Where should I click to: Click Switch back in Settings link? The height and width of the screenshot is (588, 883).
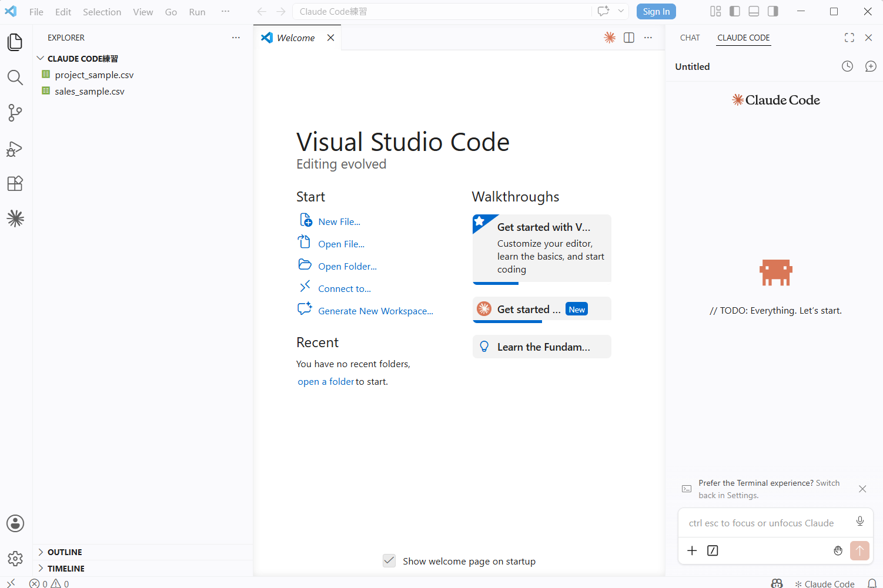[x=769, y=489]
